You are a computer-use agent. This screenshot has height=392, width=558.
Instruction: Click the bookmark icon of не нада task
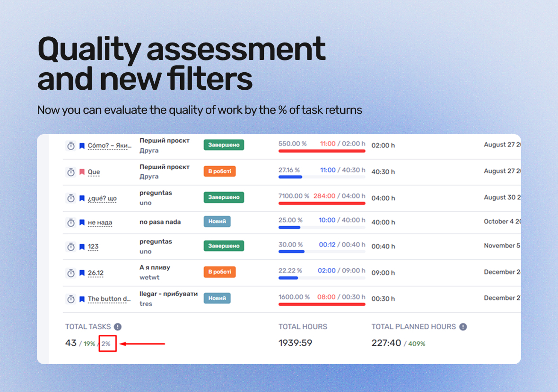coord(82,222)
